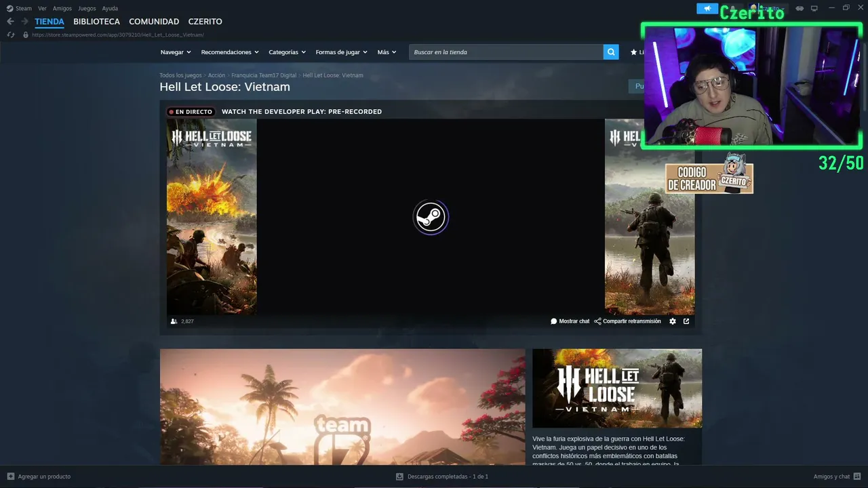This screenshot has width=868, height=488.
Task: Click the Hell Let Loose: Vietnam page title
Action: [x=224, y=87]
